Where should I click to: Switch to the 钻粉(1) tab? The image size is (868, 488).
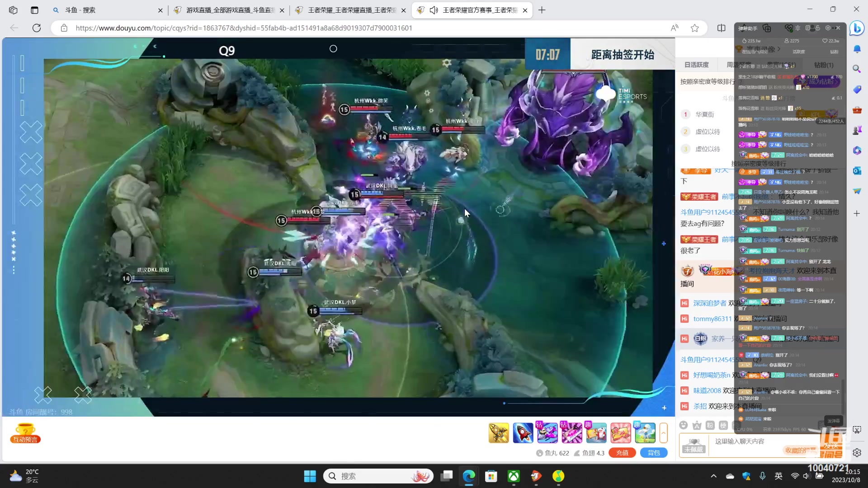coord(824,65)
